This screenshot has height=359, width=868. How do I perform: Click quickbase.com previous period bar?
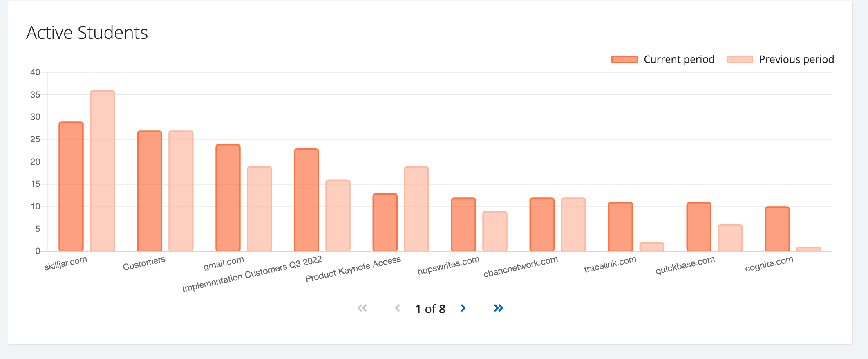coord(730,238)
